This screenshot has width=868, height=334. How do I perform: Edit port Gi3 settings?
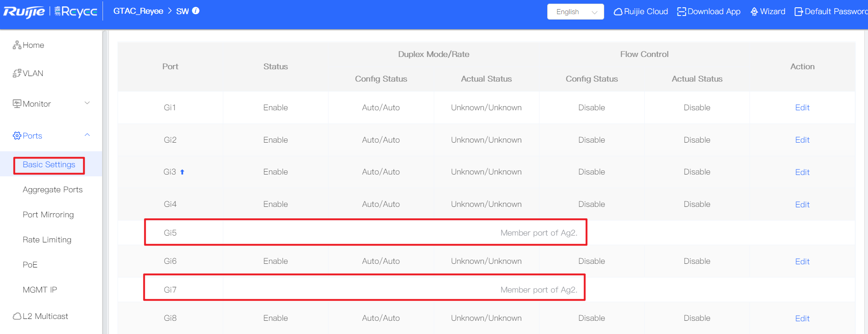point(802,172)
